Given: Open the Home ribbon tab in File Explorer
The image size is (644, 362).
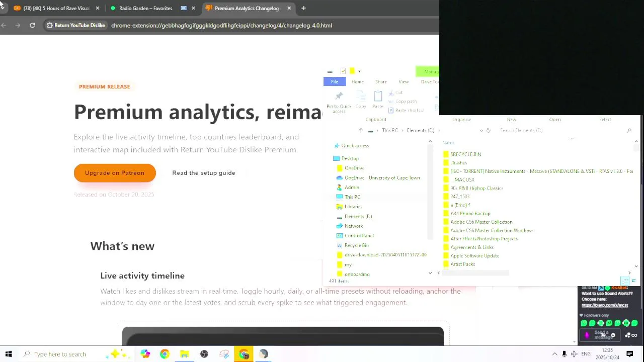Looking at the screenshot, I should (358, 81).
